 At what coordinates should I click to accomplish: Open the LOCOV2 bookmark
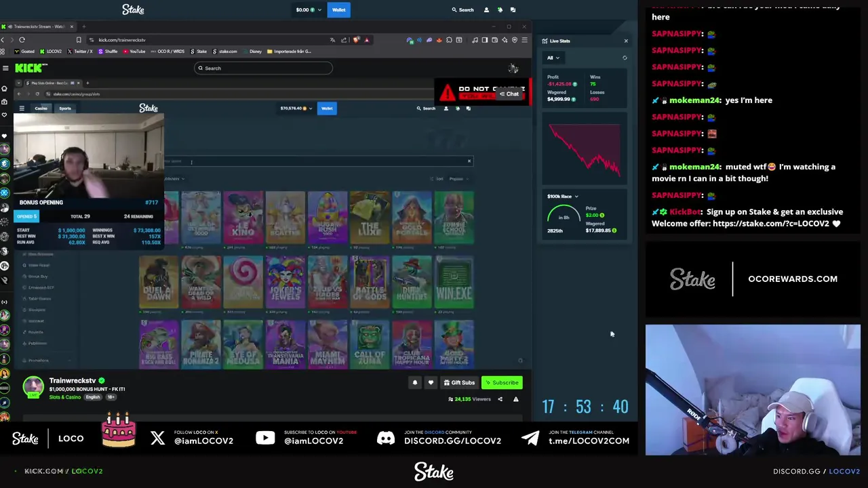[x=51, y=52]
